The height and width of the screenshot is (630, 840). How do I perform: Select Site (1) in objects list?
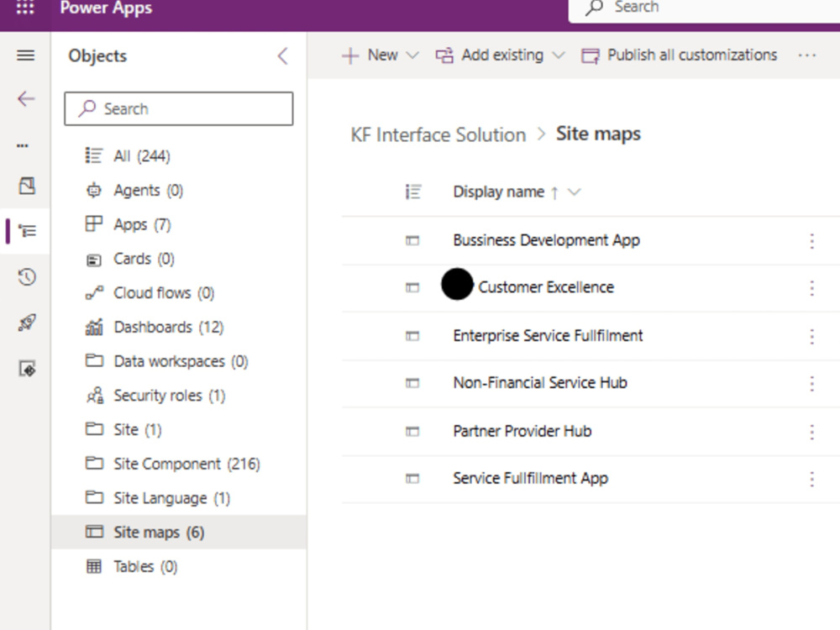(179, 429)
